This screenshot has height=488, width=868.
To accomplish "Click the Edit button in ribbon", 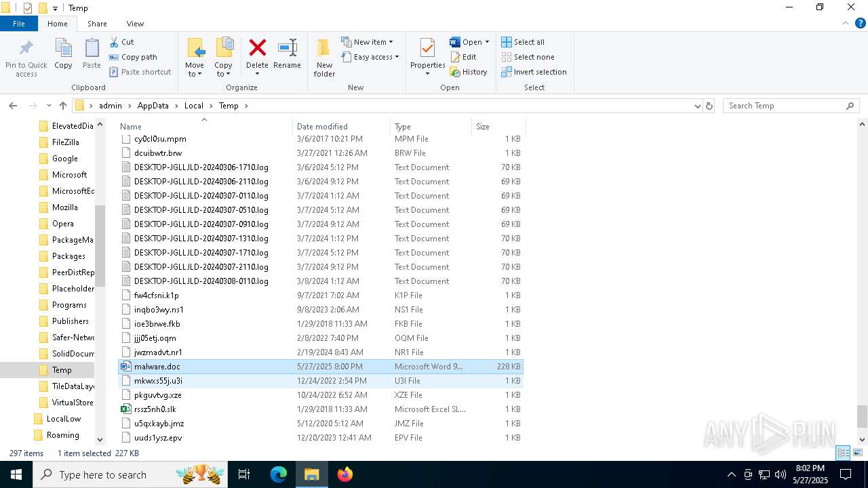I will [463, 57].
